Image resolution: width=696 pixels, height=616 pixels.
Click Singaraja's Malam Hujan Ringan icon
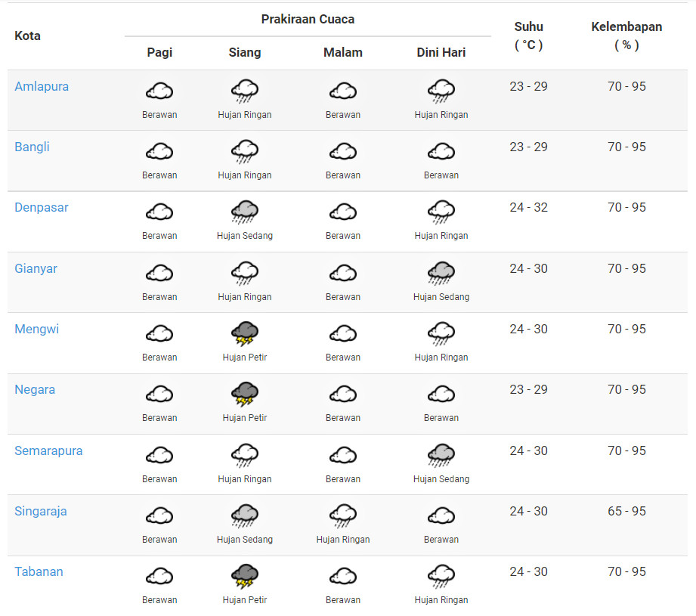343,516
